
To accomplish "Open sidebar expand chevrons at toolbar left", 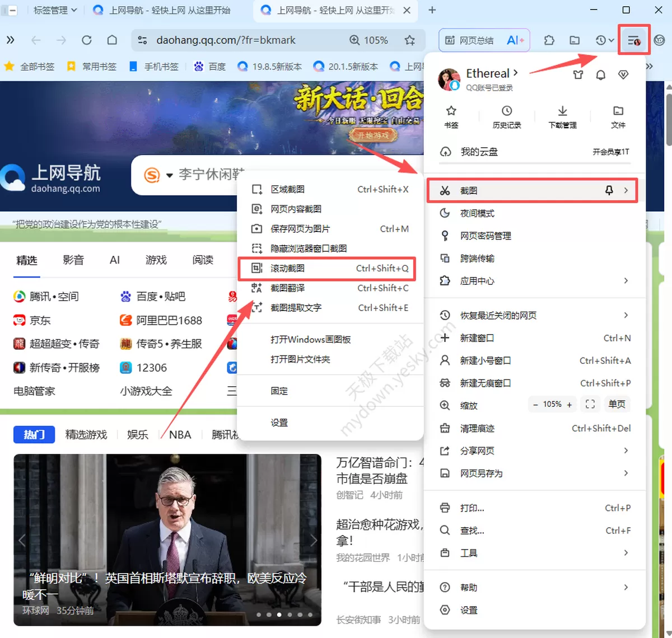I will [x=10, y=40].
